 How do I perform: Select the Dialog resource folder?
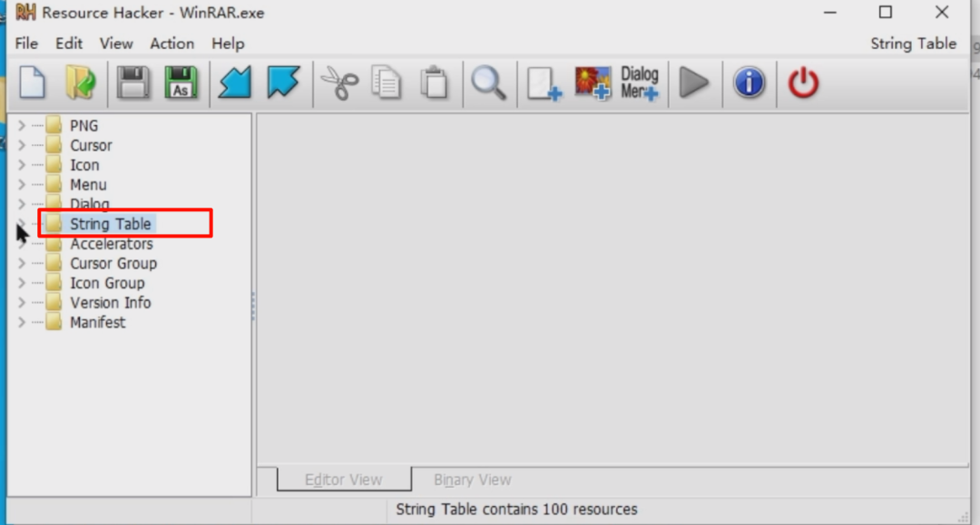(89, 204)
